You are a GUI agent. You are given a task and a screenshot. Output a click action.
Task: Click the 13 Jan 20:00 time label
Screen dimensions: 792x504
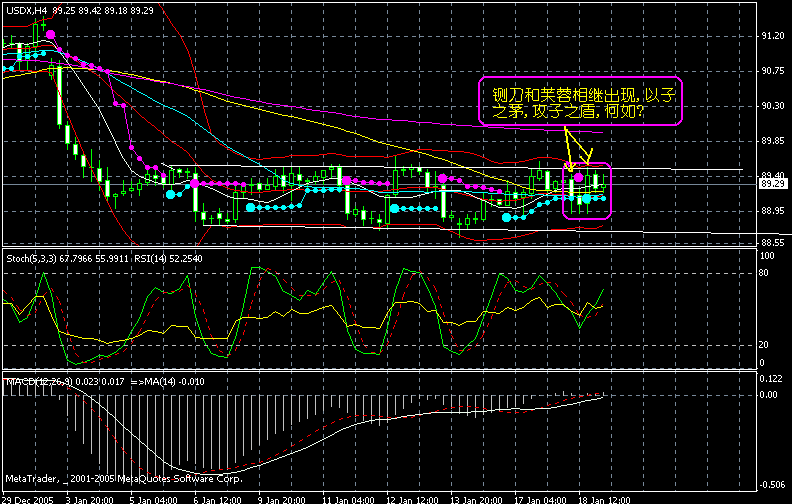(x=476, y=500)
